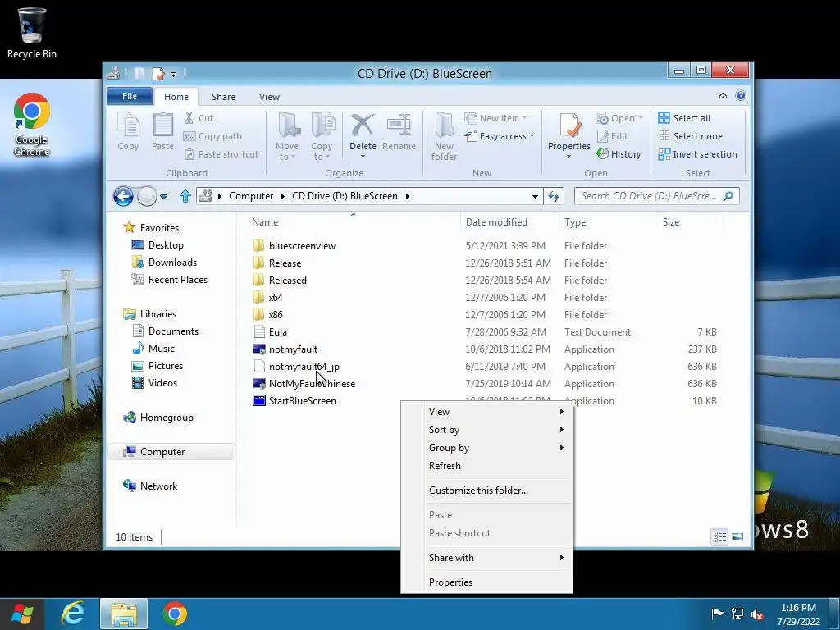Click the muted volume tray icon
The height and width of the screenshot is (630, 840).
click(757, 614)
